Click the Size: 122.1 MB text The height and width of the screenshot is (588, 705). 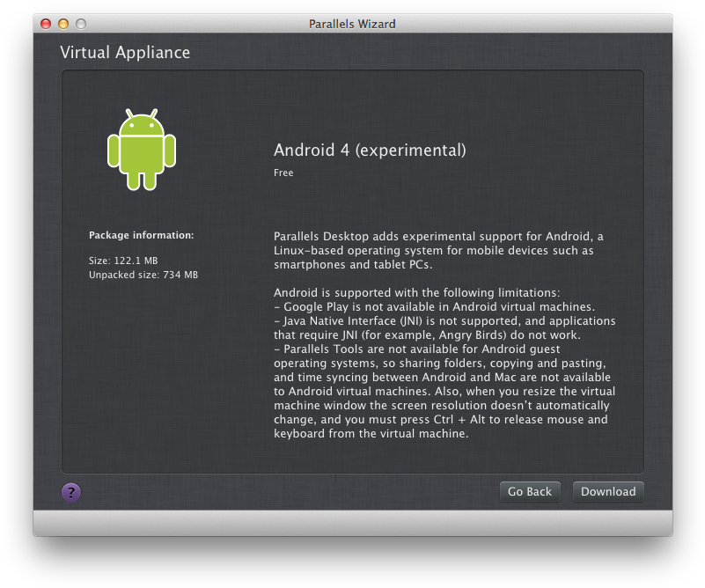(123, 261)
